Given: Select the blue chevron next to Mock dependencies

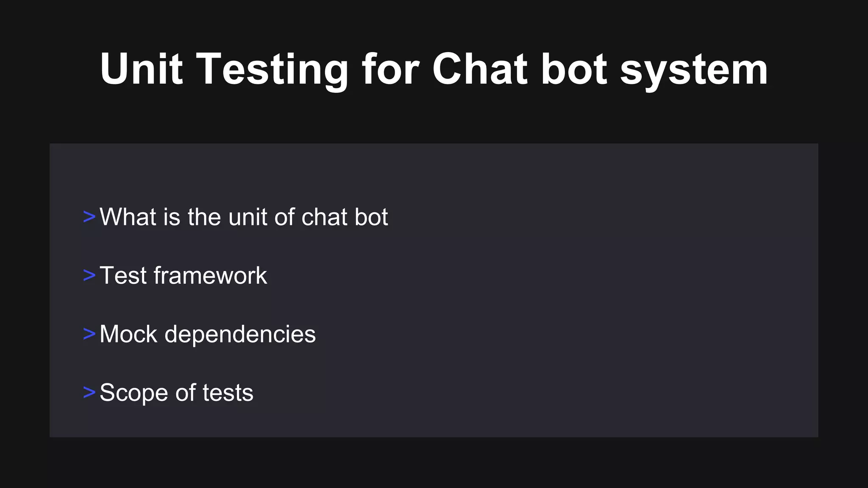Looking at the screenshot, I should (89, 334).
